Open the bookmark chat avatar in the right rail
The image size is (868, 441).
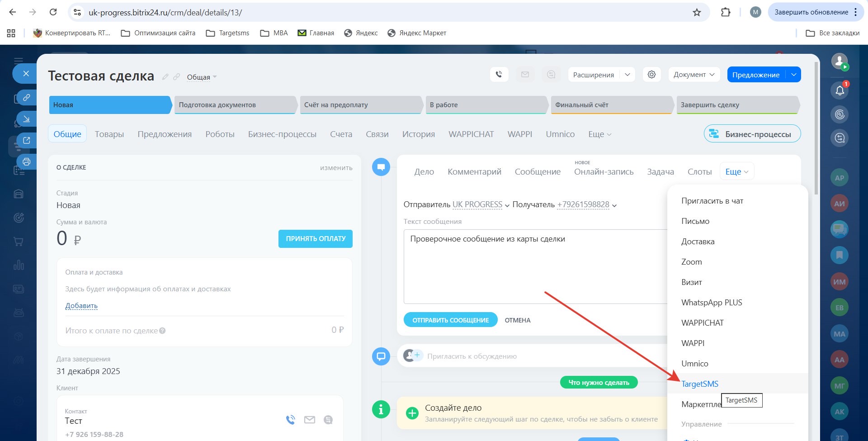coord(840,255)
